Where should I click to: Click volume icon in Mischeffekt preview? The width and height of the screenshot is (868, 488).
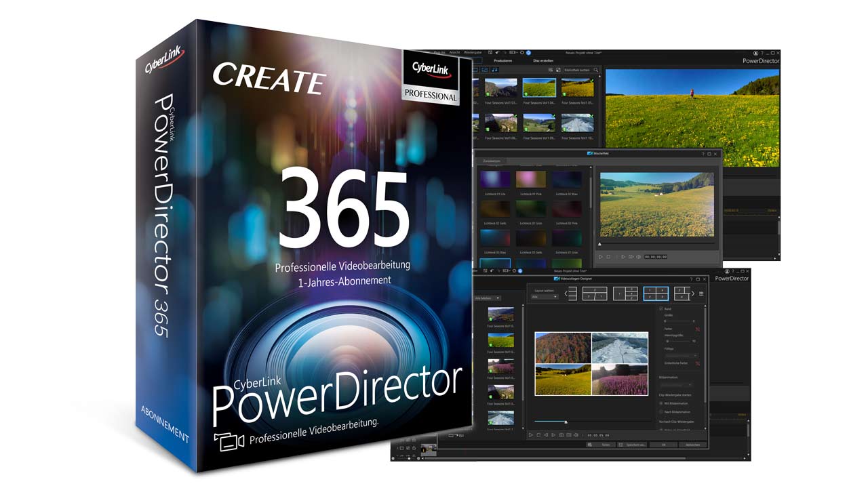(x=638, y=257)
